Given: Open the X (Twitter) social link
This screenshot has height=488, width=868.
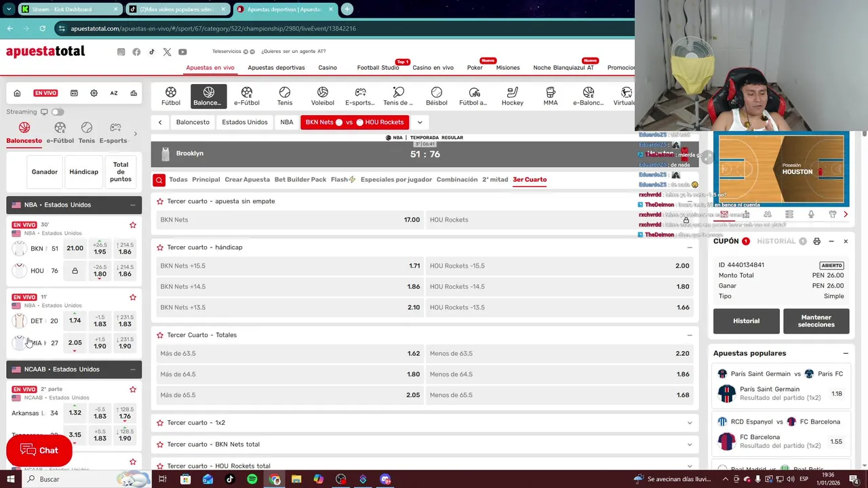Looking at the screenshot, I should point(167,52).
